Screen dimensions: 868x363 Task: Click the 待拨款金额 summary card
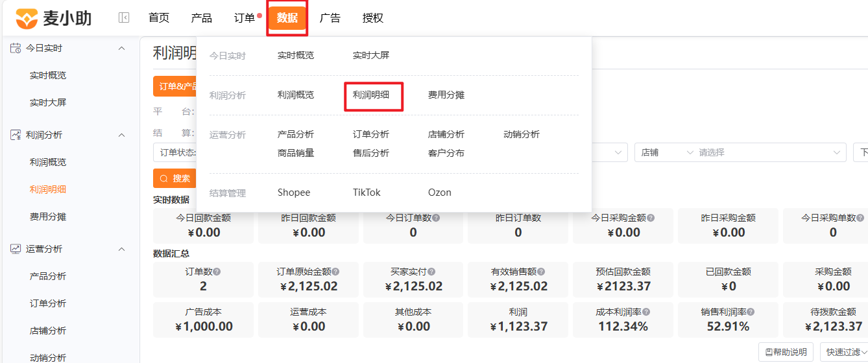(825, 320)
